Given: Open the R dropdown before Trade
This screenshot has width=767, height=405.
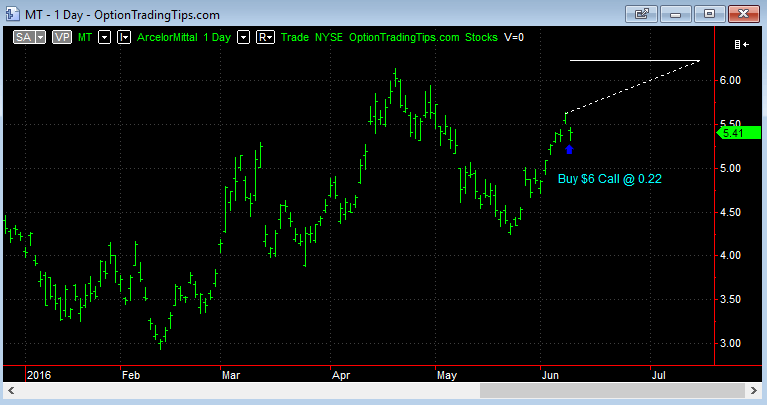Looking at the screenshot, I should [265, 37].
